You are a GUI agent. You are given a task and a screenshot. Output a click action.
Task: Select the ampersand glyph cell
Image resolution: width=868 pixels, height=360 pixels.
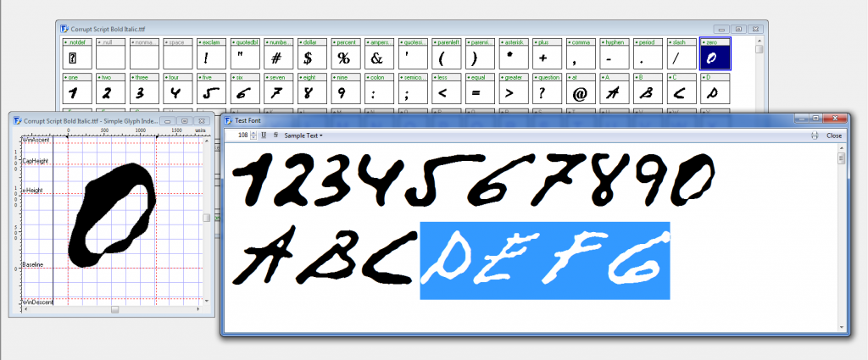[x=379, y=53]
